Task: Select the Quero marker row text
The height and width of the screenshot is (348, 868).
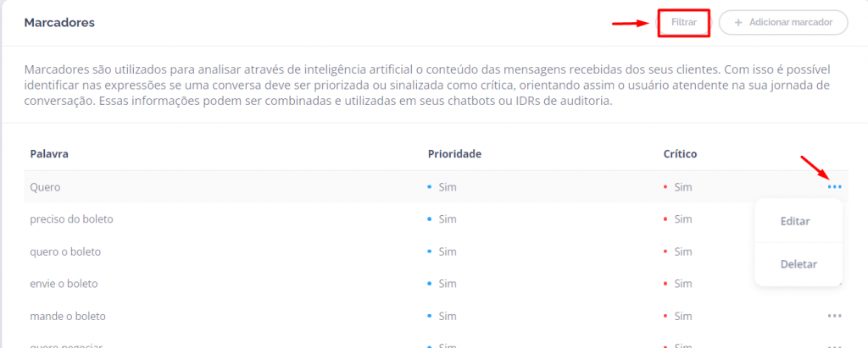Action: point(45,186)
